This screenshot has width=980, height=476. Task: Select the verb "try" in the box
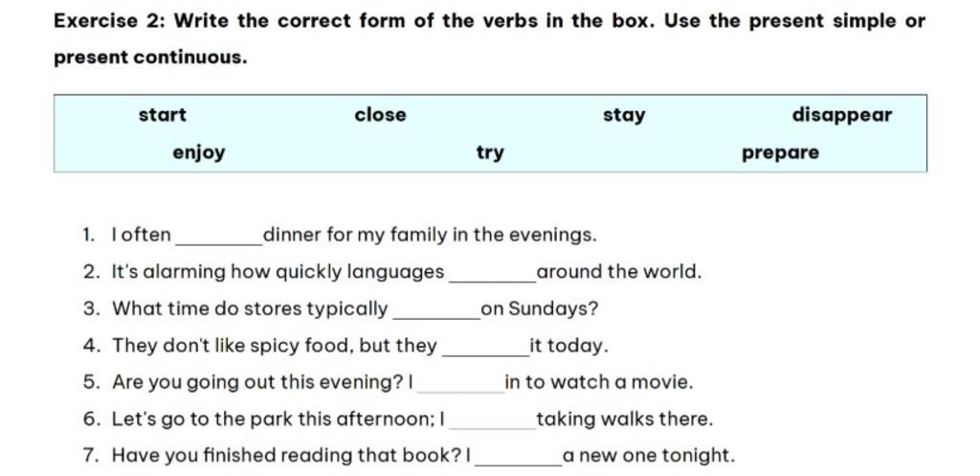click(x=490, y=152)
